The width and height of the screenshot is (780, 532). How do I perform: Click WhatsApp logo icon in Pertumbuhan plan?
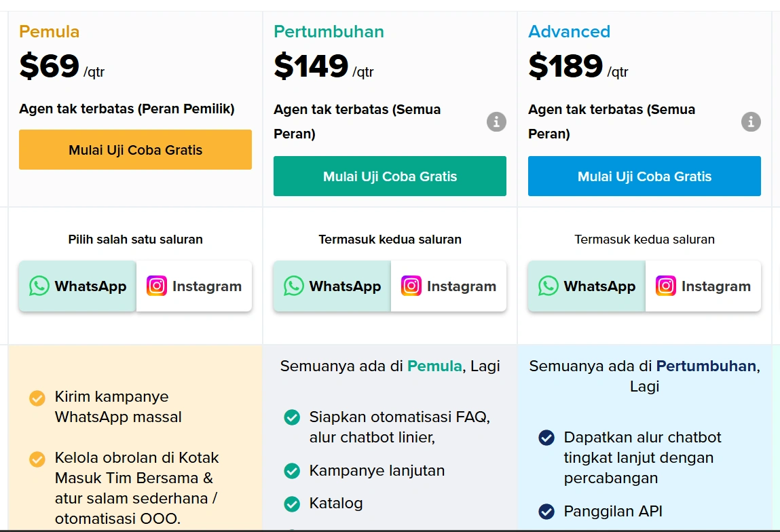pyautogui.click(x=294, y=286)
